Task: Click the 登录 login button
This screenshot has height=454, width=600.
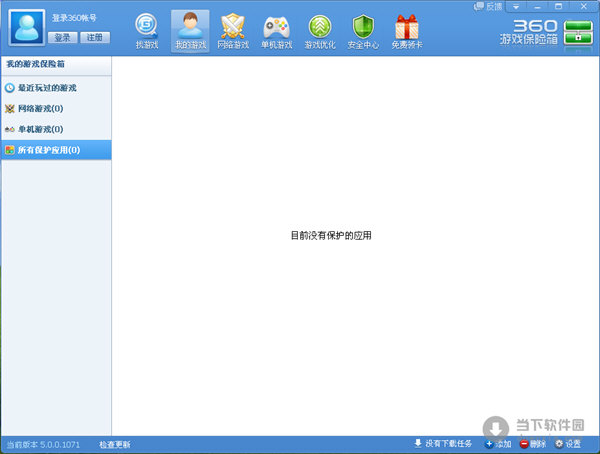Action: click(x=62, y=38)
